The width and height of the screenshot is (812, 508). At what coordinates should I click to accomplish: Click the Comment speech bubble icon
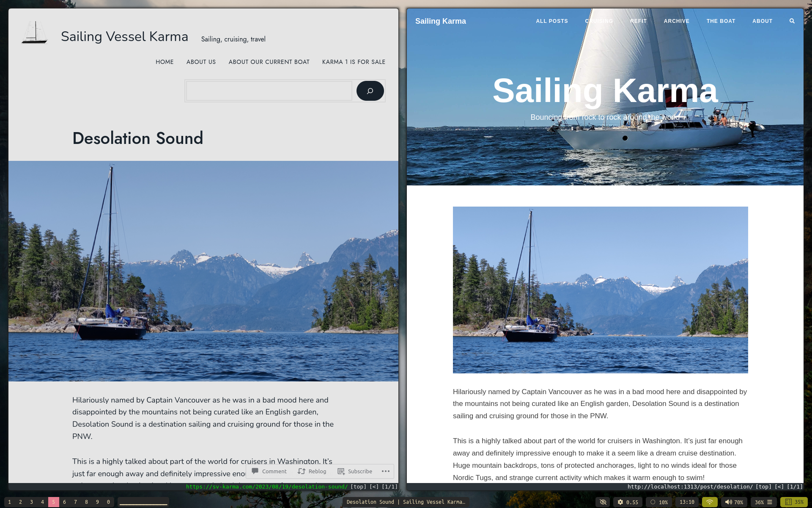tap(255, 471)
